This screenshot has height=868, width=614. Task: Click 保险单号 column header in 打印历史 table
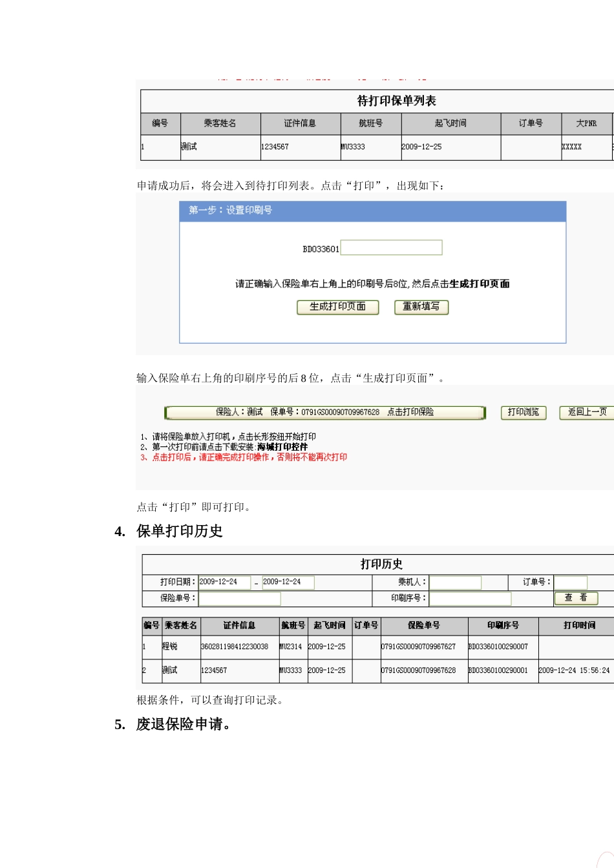423,625
